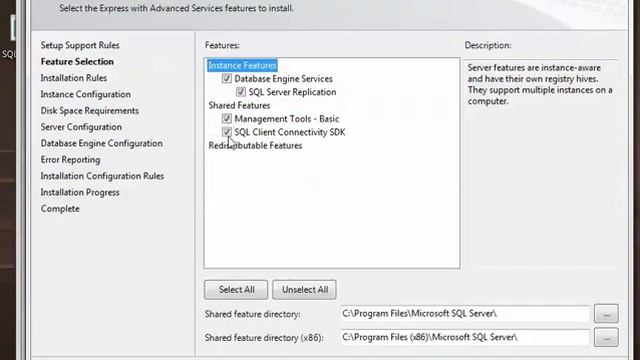Toggle SQL Client Connectivity SDK checkbox

pyautogui.click(x=227, y=132)
